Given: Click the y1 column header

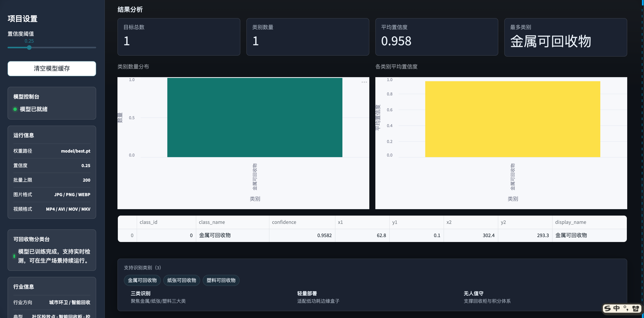Looking at the screenshot, I should click(416, 222).
